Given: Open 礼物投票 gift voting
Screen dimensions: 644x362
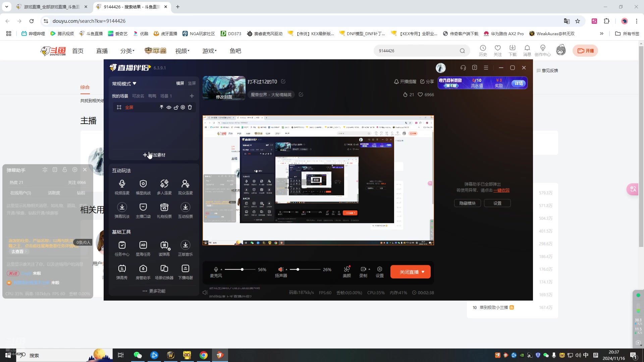Looking at the screenshot, I should (164, 210).
